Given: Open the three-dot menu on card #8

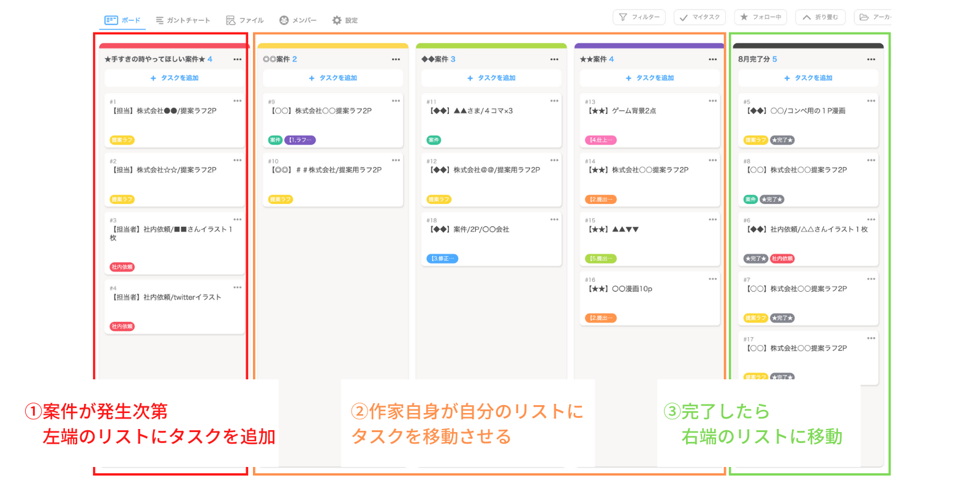Looking at the screenshot, I should [871, 160].
